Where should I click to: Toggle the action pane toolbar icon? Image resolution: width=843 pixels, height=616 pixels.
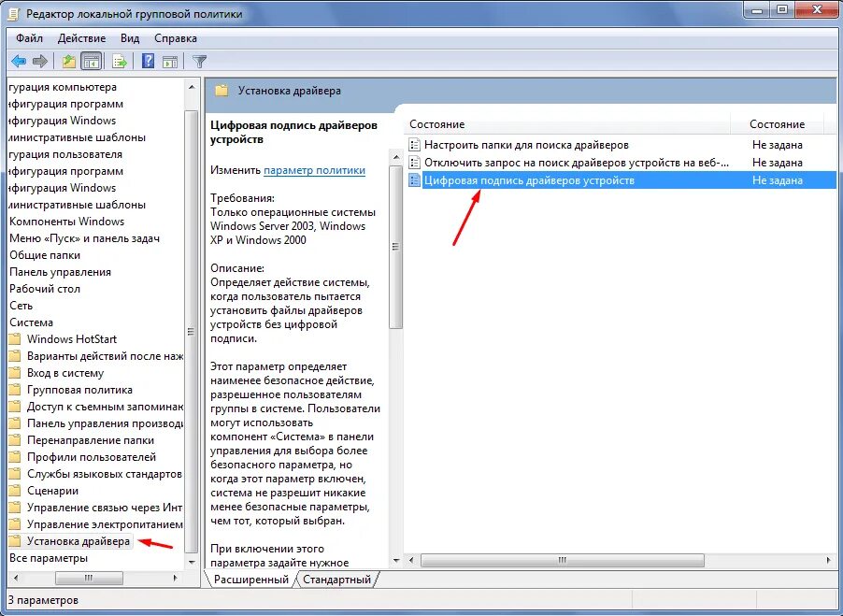170,62
